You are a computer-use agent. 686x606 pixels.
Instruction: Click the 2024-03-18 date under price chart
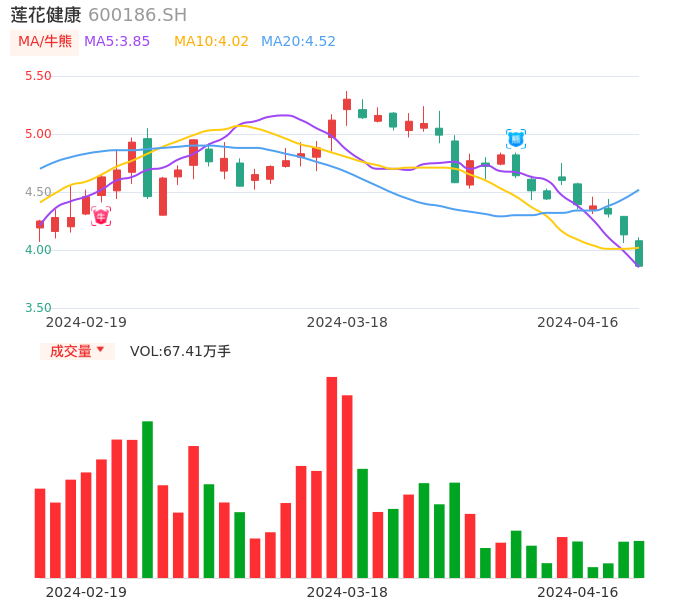(x=347, y=322)
